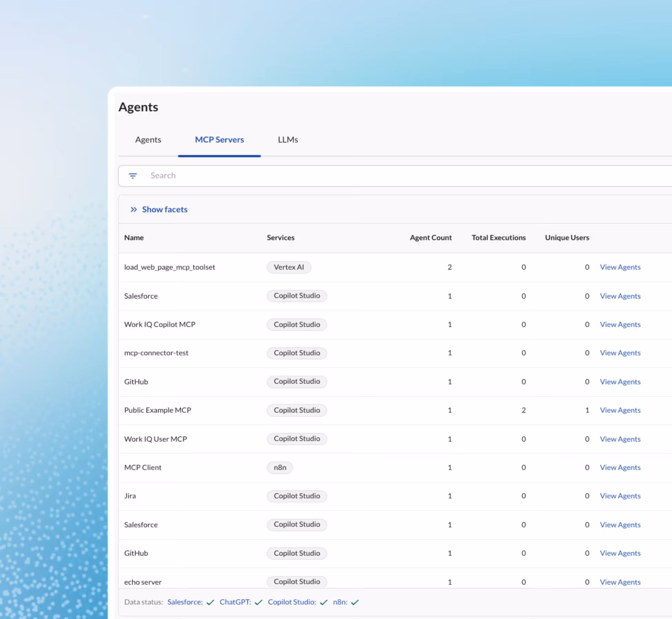Click the Name column header
672x619 pixels.
134,238
